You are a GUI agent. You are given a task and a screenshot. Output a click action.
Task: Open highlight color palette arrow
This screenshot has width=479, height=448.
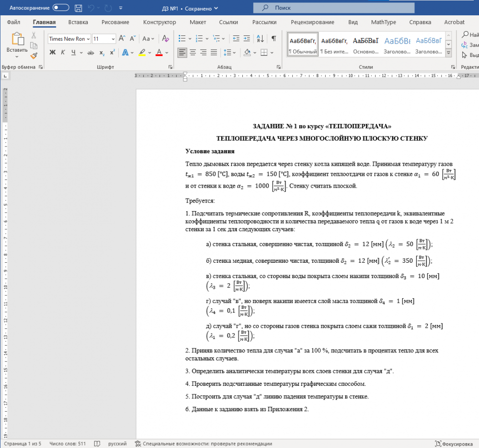click(149, 53)
